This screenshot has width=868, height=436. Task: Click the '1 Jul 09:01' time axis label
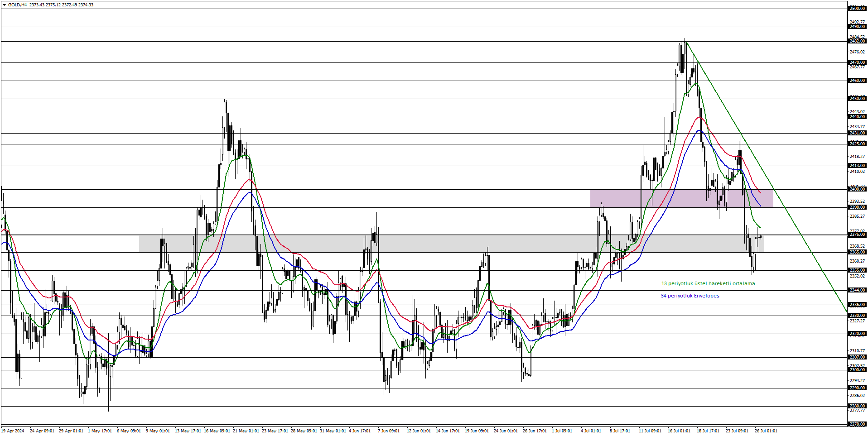pyautogui.click(x=562, y=431)
